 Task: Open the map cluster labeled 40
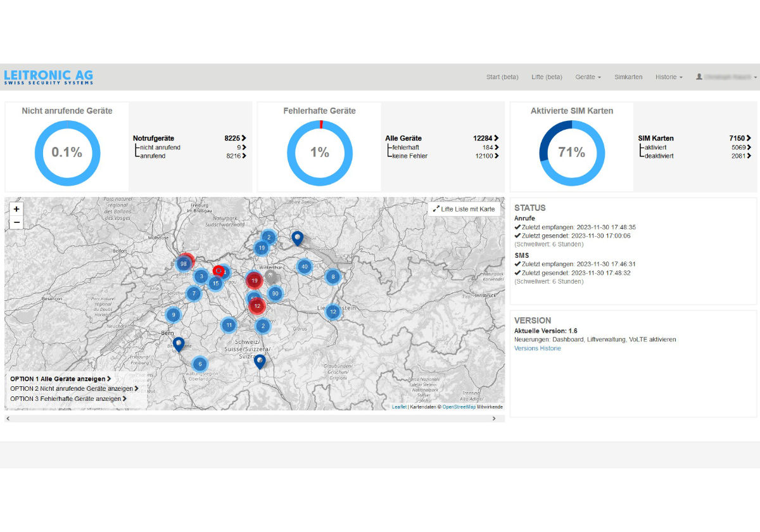pyautogui.click(x=305, y=267)
